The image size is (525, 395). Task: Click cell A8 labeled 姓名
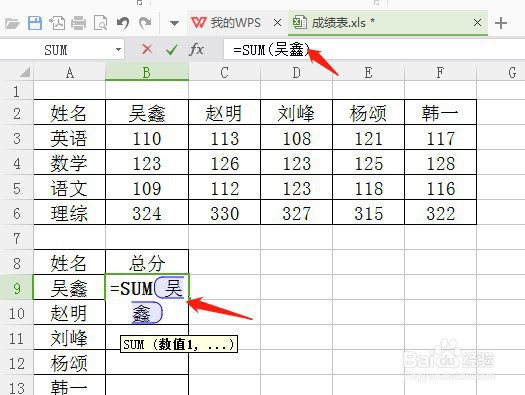tap(70, 262)
